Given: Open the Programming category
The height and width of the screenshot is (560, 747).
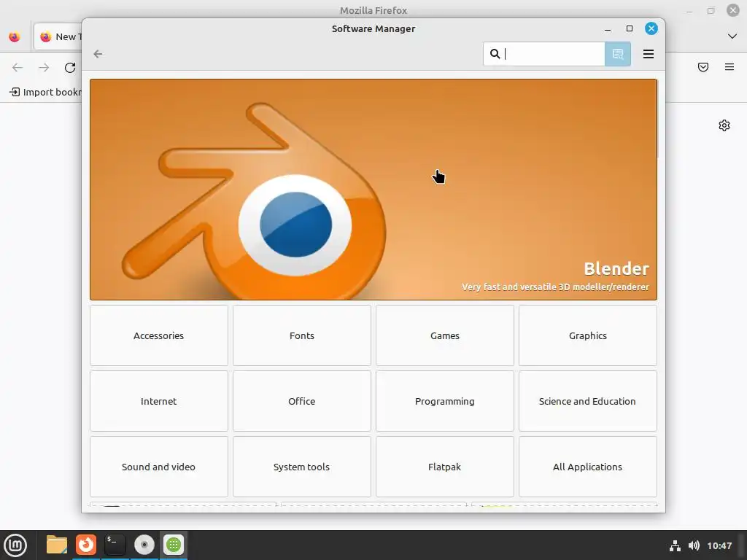Looking at the screenshot, I should pos(444,401).
